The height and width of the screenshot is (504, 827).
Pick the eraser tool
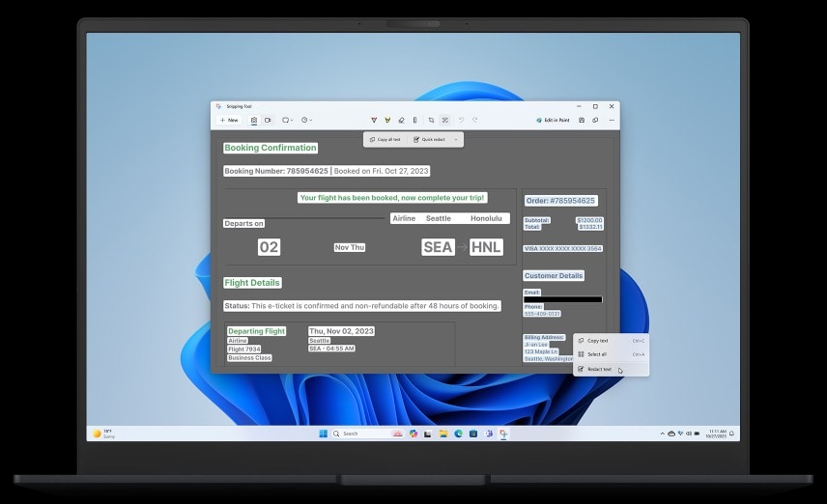[401, 120]
